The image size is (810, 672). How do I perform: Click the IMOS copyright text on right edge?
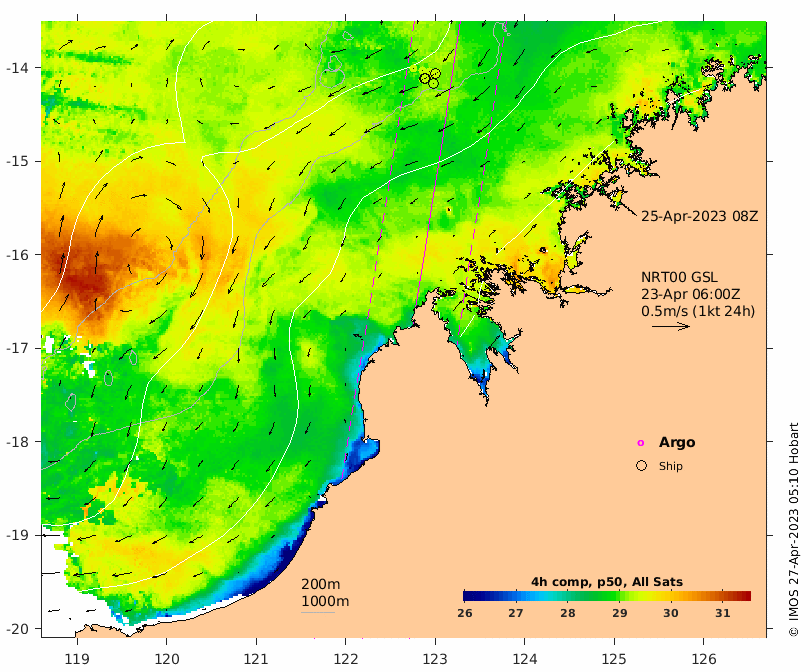(793, 529)
